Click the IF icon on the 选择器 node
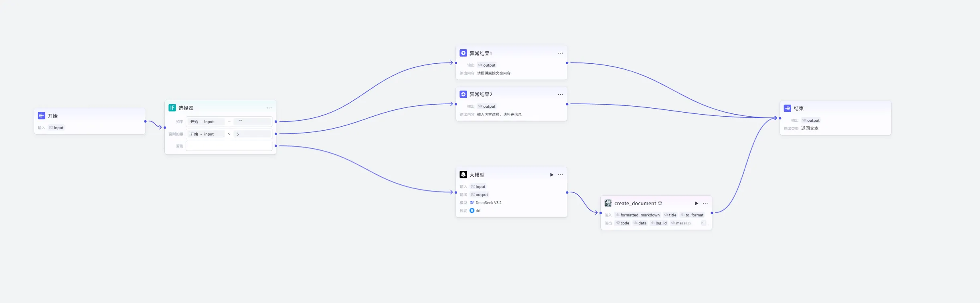980x303 pixels. tap(172, 108)
